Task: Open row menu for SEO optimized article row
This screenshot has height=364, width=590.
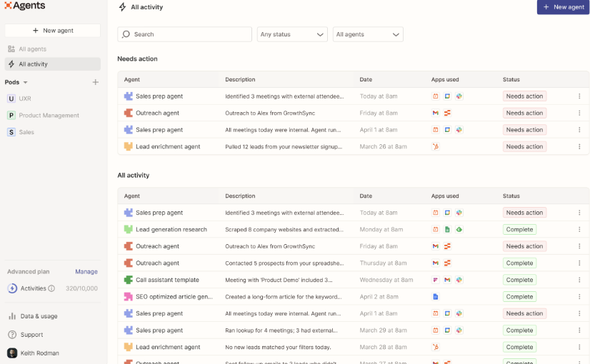Action: (579, 297)
